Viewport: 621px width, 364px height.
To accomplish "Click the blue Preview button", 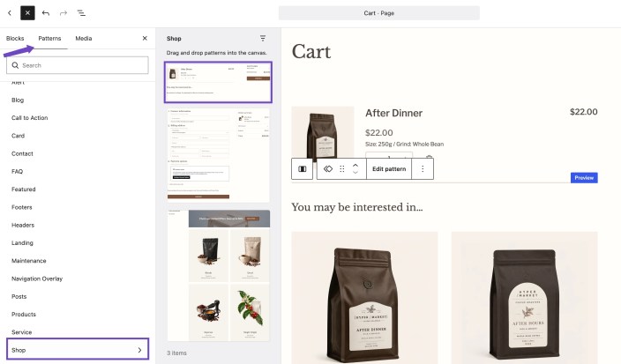I will (584, 178).
